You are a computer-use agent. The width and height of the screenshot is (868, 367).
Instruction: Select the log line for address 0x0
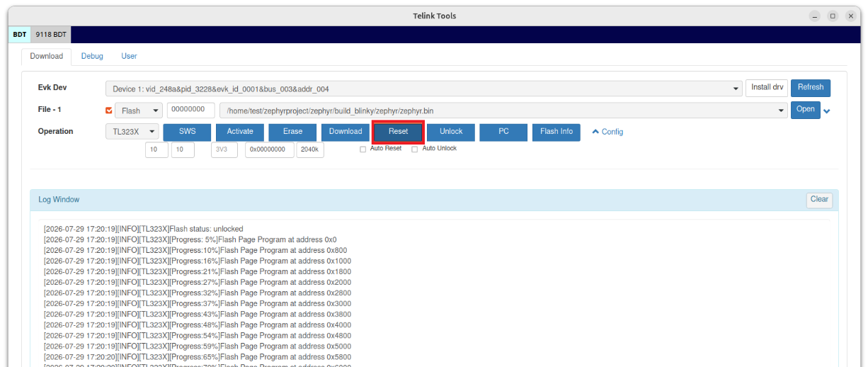coord(190,239)
